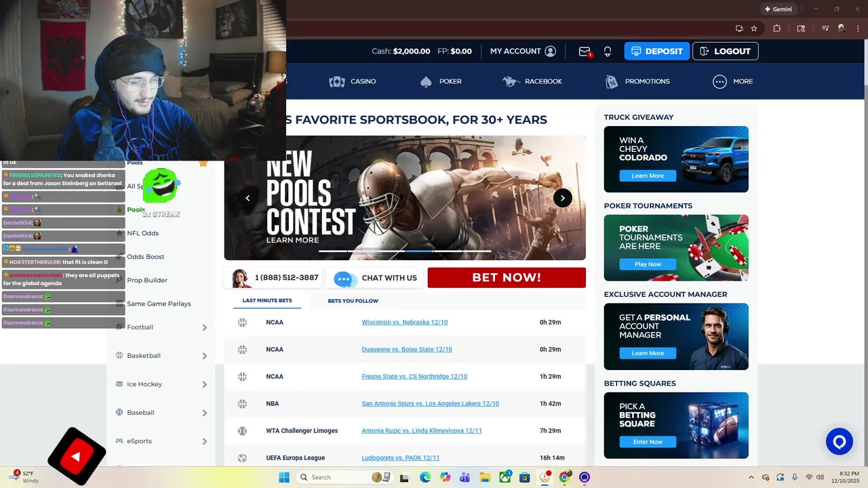Bookmark this page with star icon

[x=754, y=28]
